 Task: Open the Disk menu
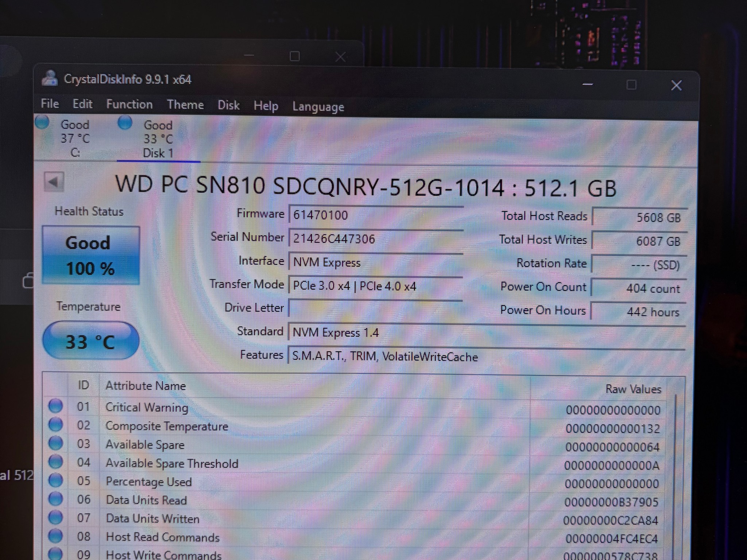coord(228,105)
